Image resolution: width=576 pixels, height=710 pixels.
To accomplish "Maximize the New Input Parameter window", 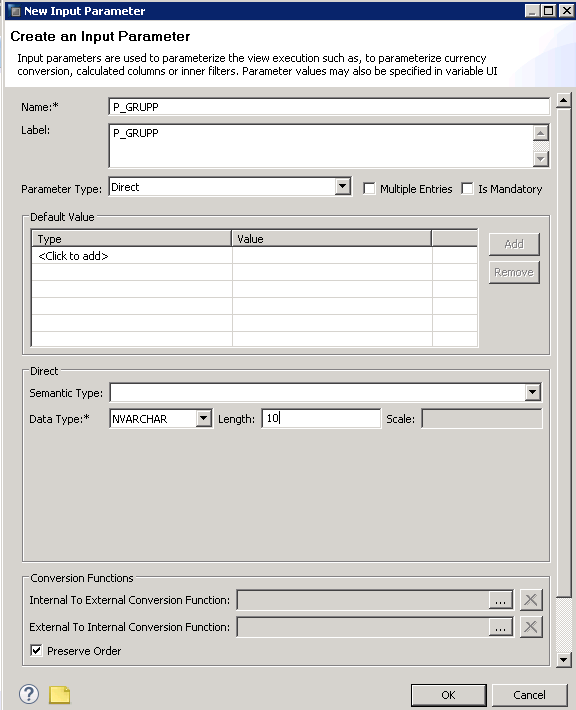I will coord(549,10).
